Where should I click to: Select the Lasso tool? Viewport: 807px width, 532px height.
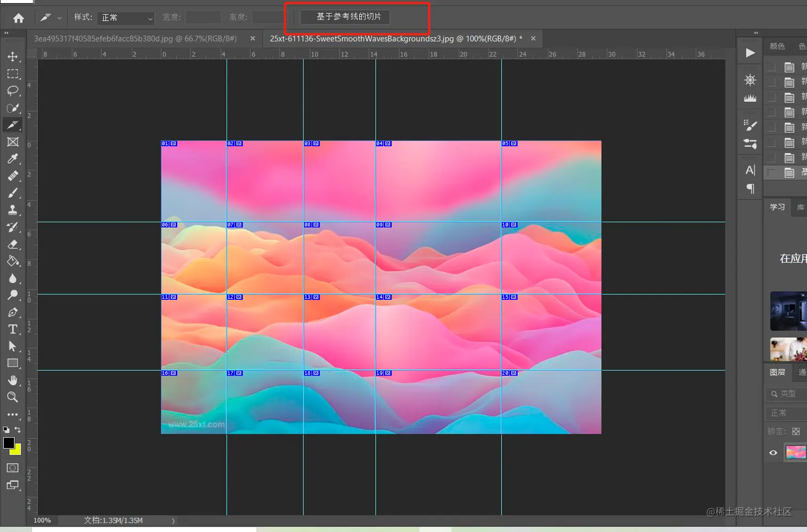tap(13, 91)
